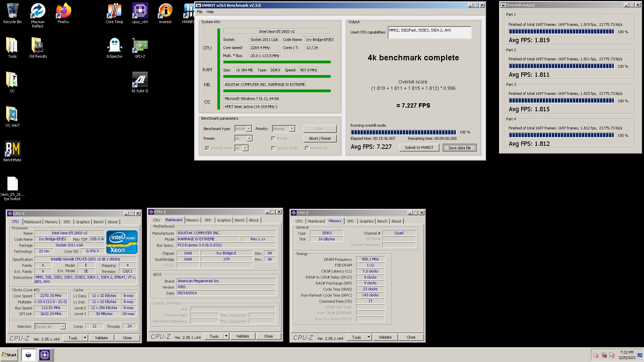Click 'ASUSTeK COMPUTER INC. RAMPAGE IV EXTREME' in System info
The width and height of the screenshot is (644, 362).
point(265,84)
